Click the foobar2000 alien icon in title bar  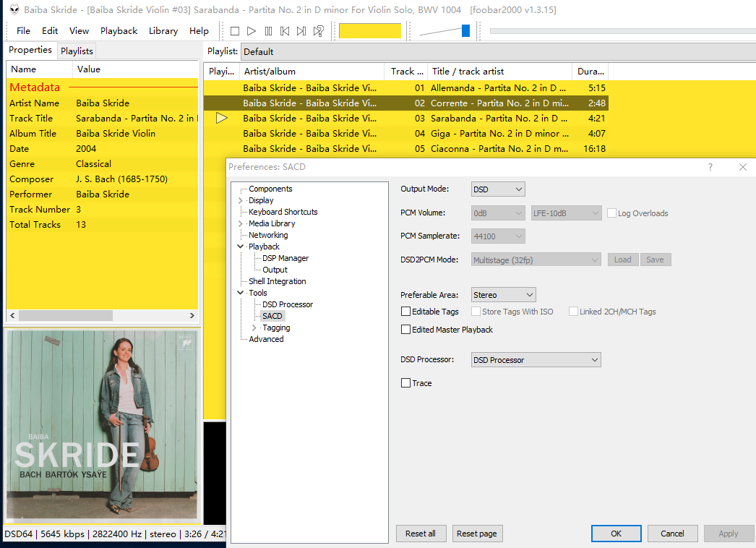point(14,10)
